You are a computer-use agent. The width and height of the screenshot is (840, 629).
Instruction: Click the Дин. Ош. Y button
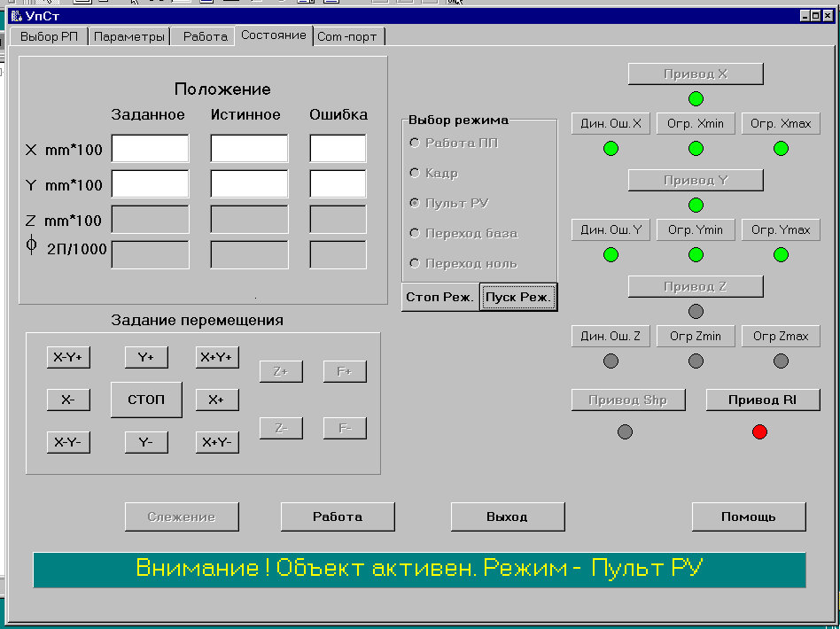(x=611, y=229)
